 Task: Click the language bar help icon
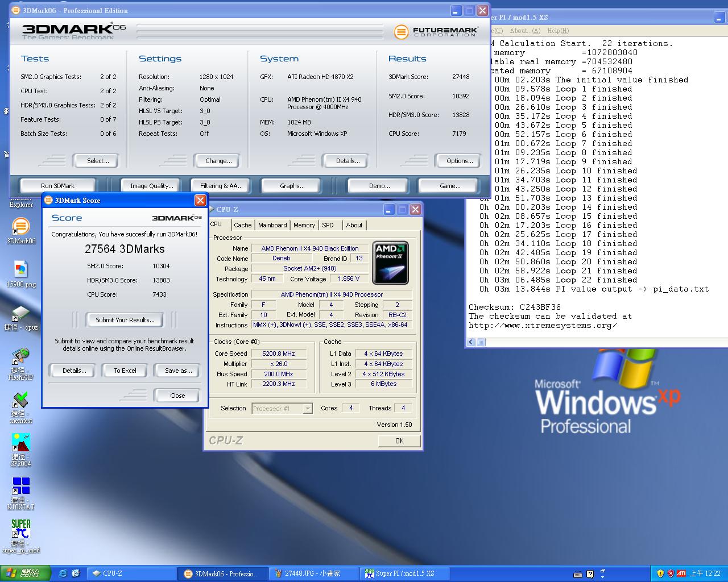(590, 574)
